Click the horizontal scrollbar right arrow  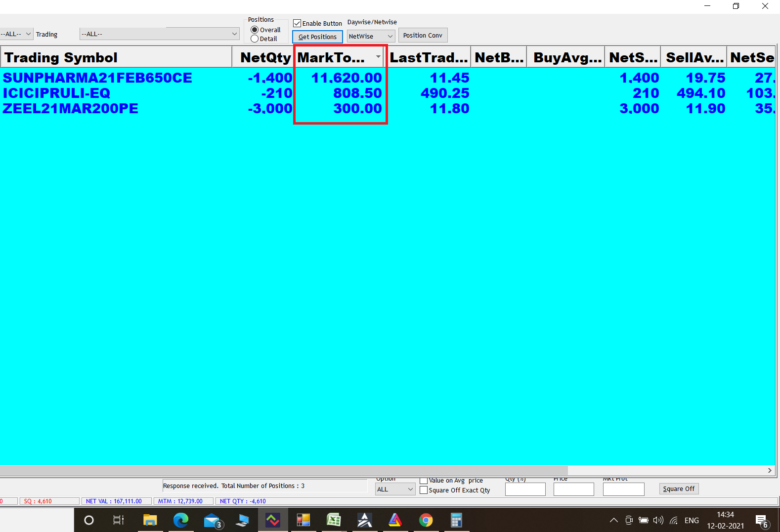tap(770, 470)
